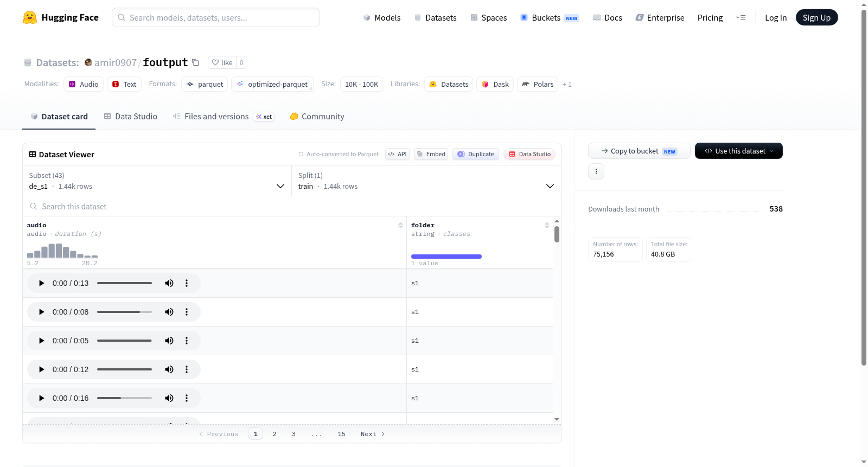This screenshot has height=467, width=868.
Task: Select the Polars library tag
Action: [538, 84]
